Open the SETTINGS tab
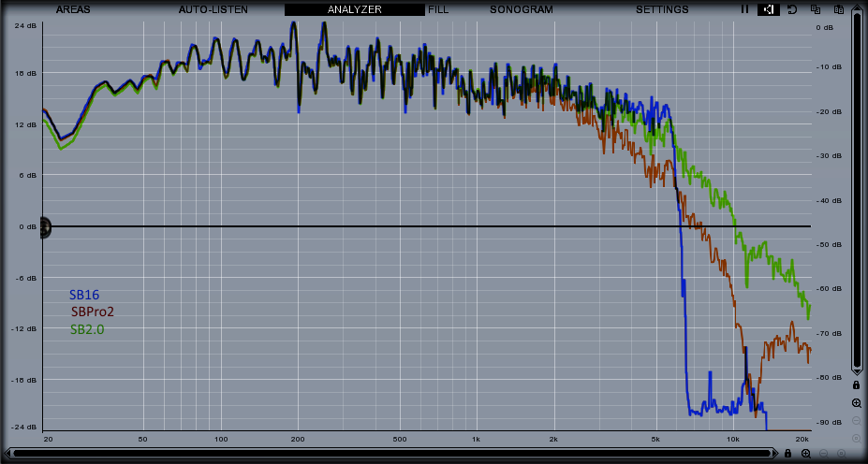The height and width of the screenshot is (464, 868). 662,9
